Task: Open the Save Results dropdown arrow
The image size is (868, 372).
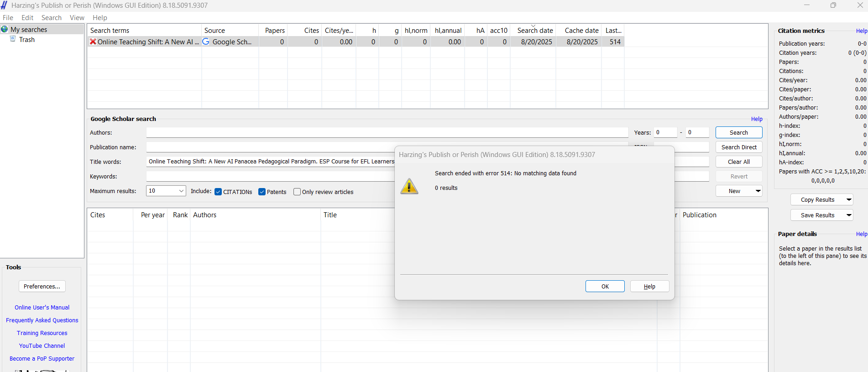Action: click(849, 215)
